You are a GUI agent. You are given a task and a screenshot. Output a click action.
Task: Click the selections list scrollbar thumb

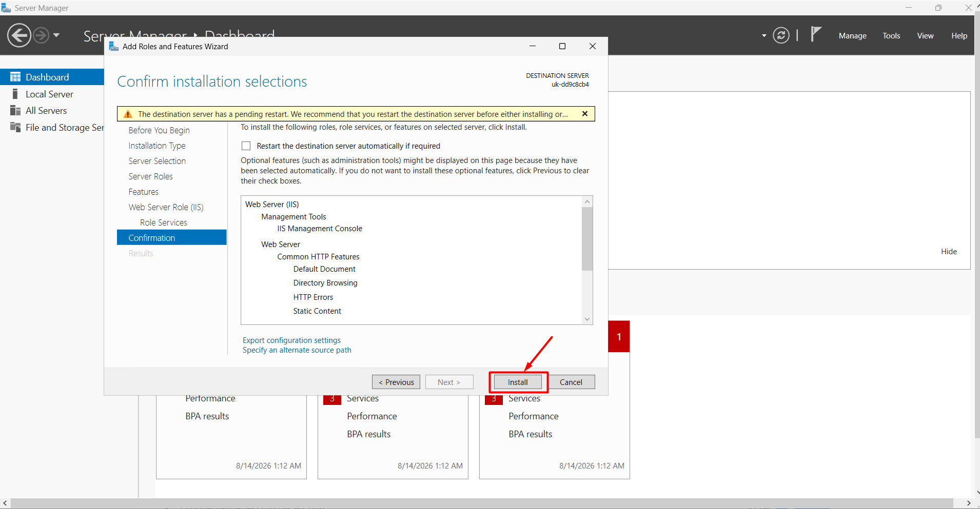[x=587, y=239]
